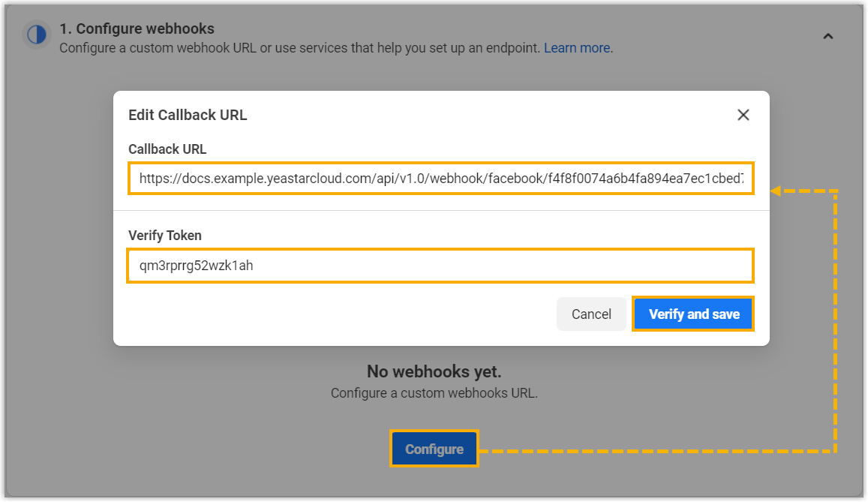The image size is (868, 502).
Task: Click the orange arrowhead pointing at Callback URL
Action: (x=777, y=191)
